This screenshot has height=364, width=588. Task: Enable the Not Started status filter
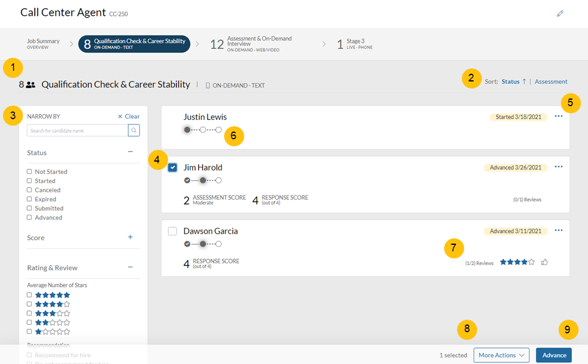(x=29, y=172)
